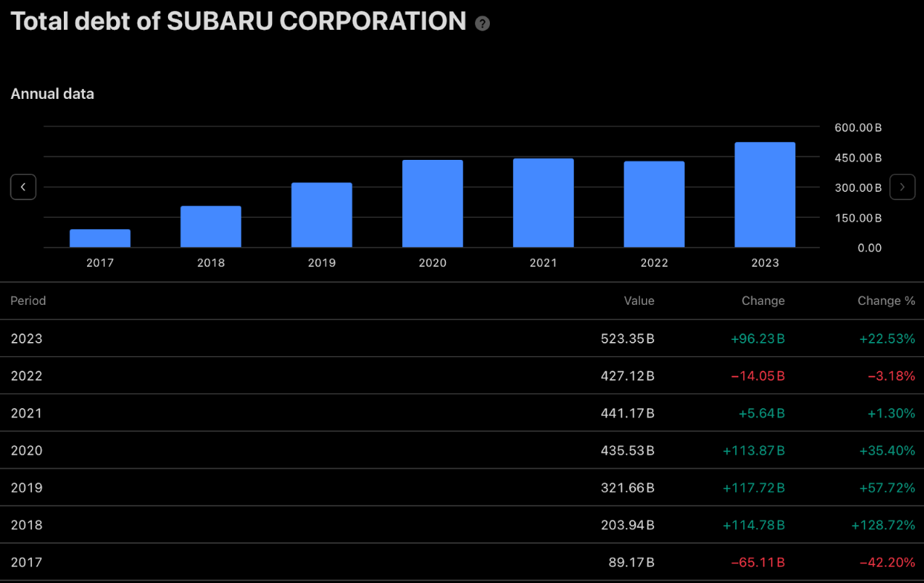
Task: Click the 2021 period row label
Action: pyautogui.click(x=27, y=413)
